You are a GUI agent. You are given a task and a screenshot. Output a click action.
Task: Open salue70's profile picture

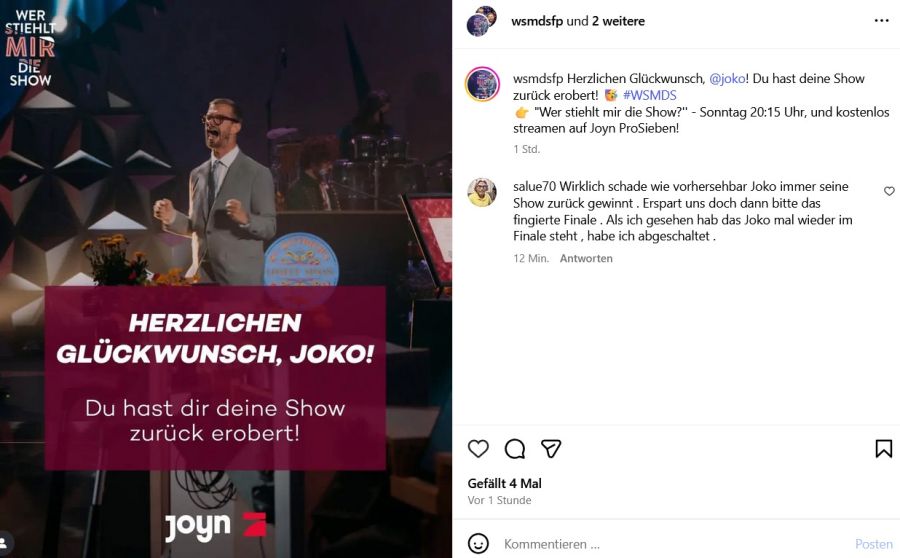482,192
